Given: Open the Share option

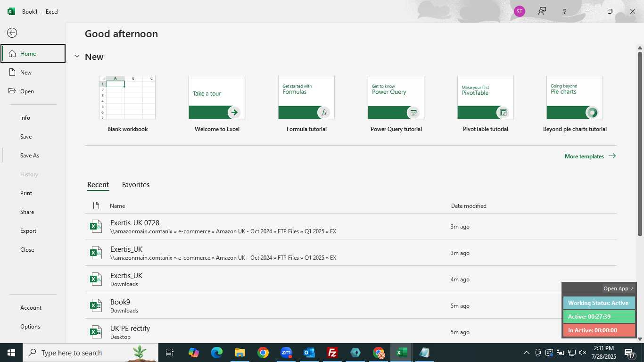Looking at the screenshot, I should (x=33, y=212).
